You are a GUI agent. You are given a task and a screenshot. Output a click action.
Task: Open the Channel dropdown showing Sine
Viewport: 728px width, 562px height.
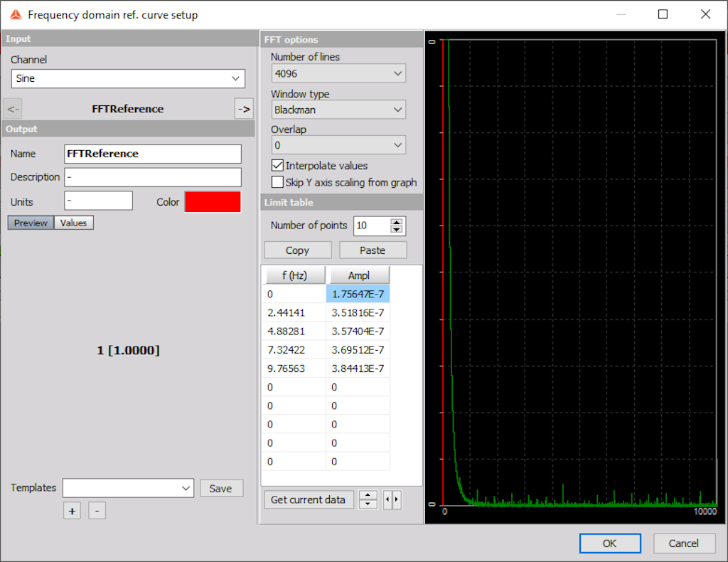click(128, 78)
